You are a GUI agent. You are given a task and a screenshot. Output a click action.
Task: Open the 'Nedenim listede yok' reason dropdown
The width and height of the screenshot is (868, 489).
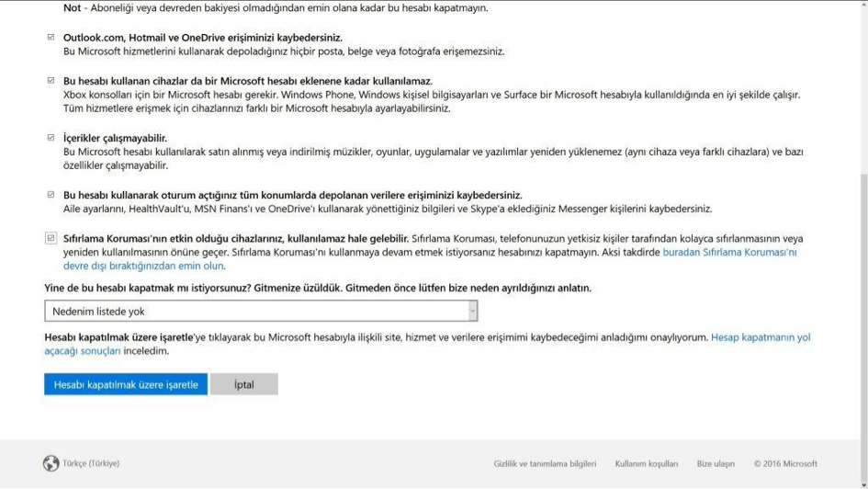coord(255,312)
